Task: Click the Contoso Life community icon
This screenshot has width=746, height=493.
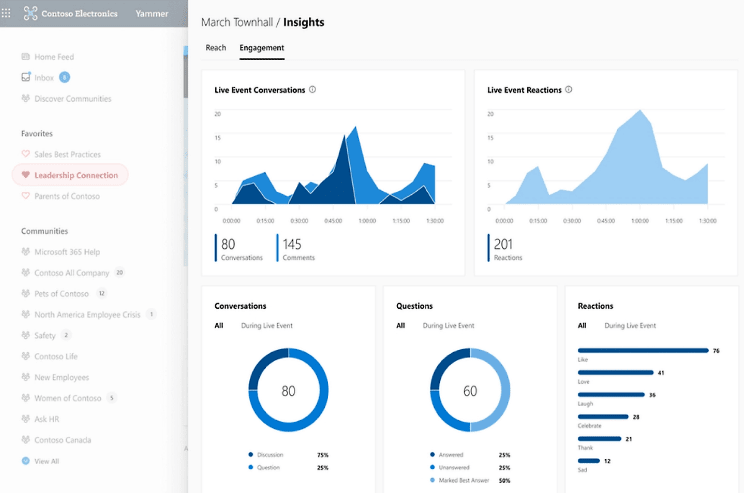Action: click(26, 356)
